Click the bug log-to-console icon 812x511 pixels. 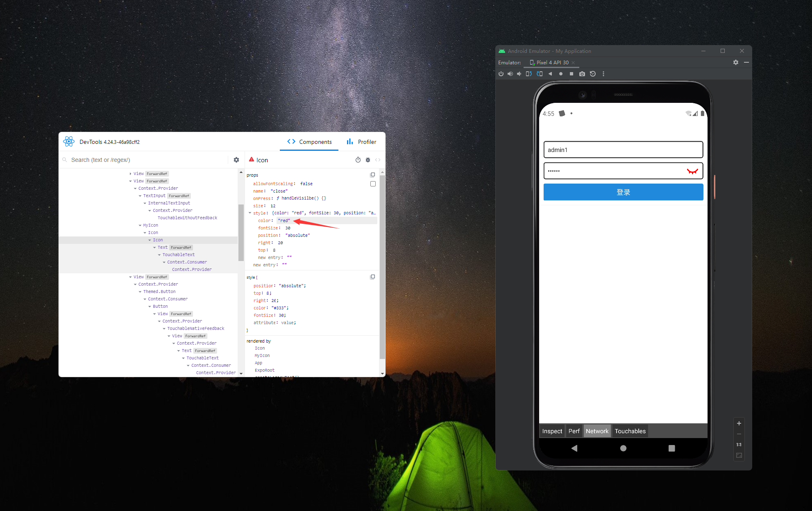click(368, 160)
